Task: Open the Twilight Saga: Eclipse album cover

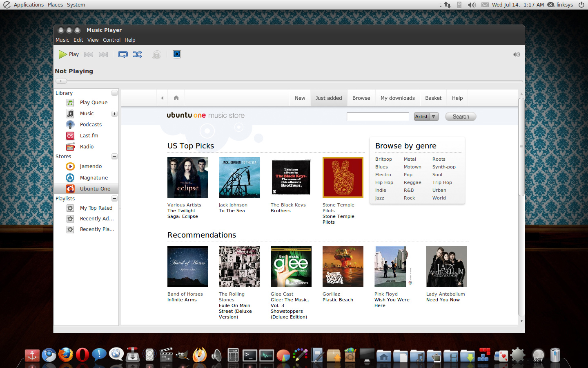Action: (188, 177)
